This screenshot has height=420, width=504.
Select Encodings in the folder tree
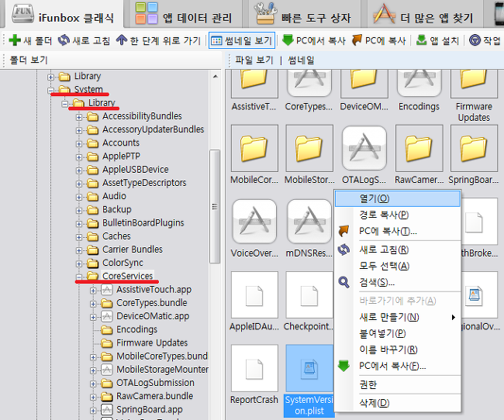tap(136, 329)
